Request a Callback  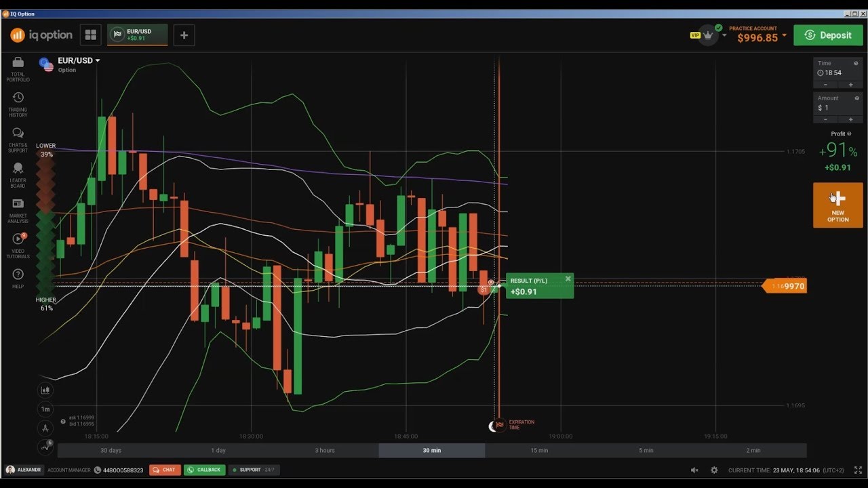(204, 470)
